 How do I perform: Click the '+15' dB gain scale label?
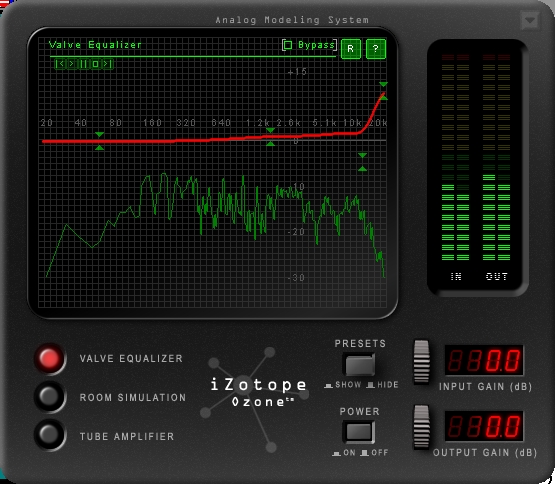[297, 72]
